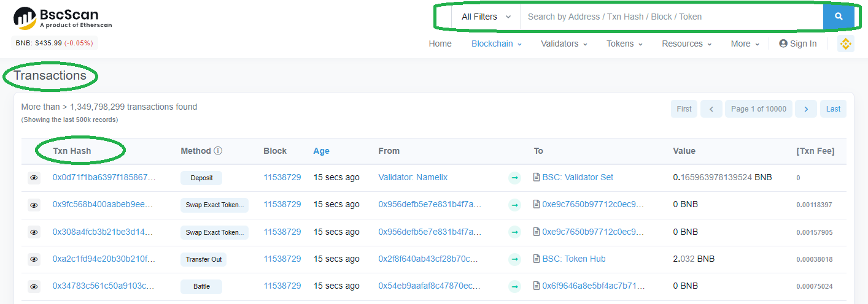
Task: Click green arrow on Transfer Out row
Action: pyautogui.click(x=514, y=259)
